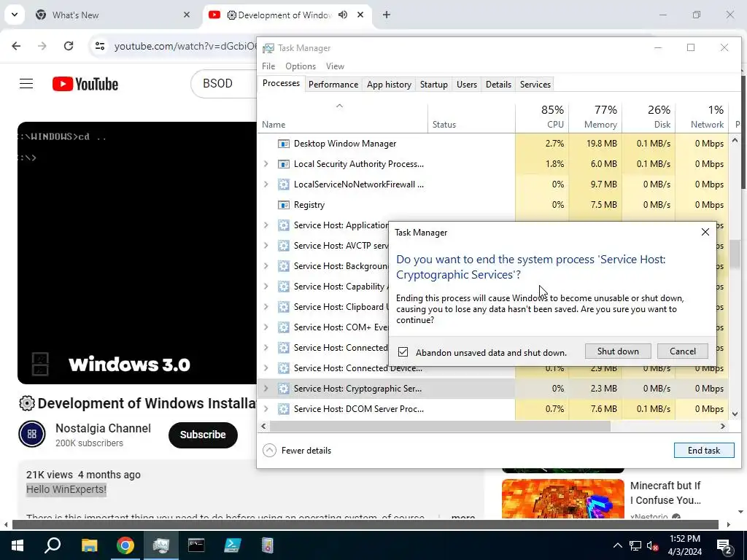Expand Service Host: Application row

point(266,225)
